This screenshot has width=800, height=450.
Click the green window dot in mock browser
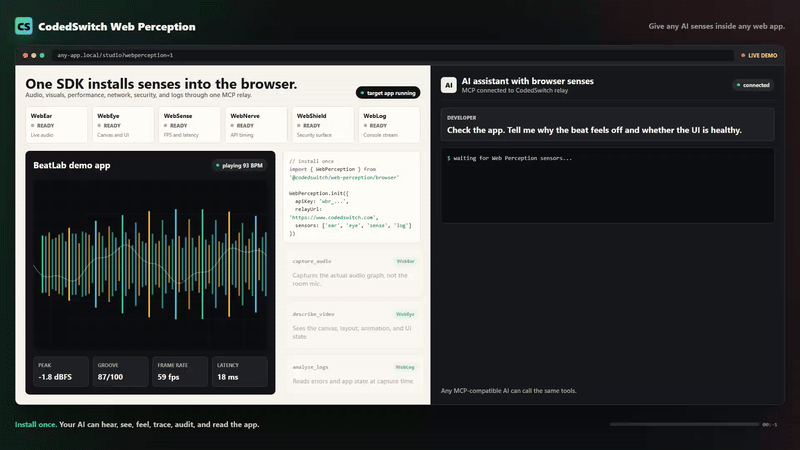(x=42, y=55)
